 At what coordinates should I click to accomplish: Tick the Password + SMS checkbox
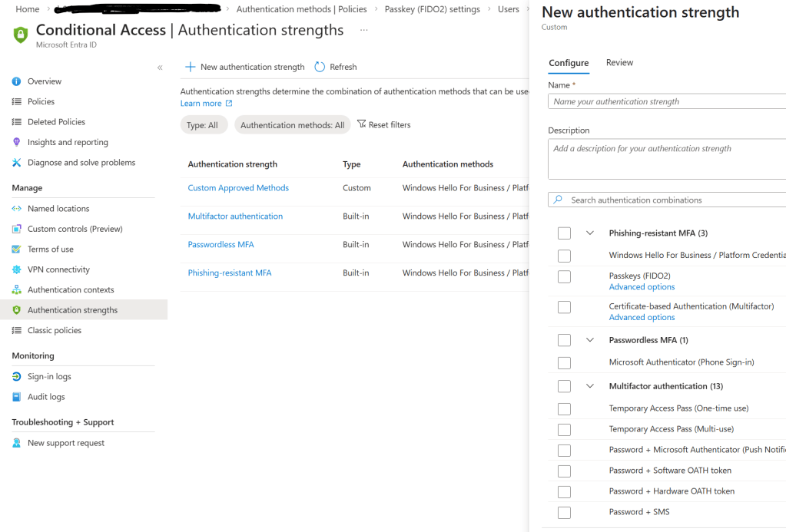(x=564, y=512)
